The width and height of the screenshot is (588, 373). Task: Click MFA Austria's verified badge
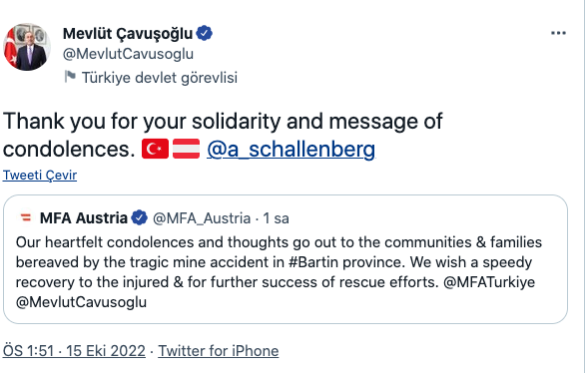[x=139, y=217]
